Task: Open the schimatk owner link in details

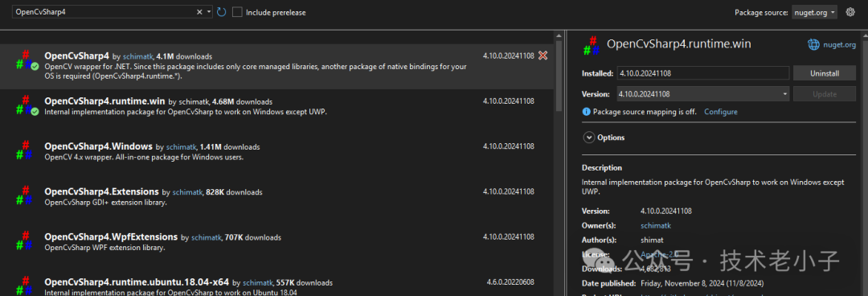Action: (656, 225)
